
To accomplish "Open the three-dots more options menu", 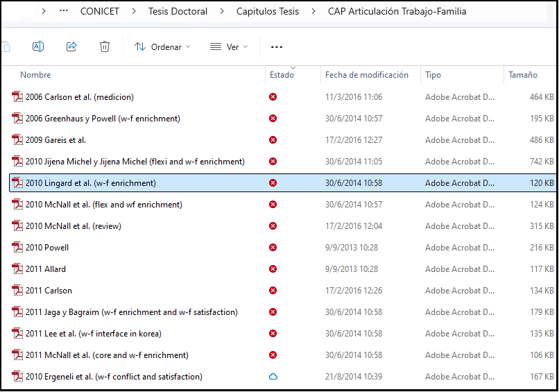I will [x=277, y=47].
